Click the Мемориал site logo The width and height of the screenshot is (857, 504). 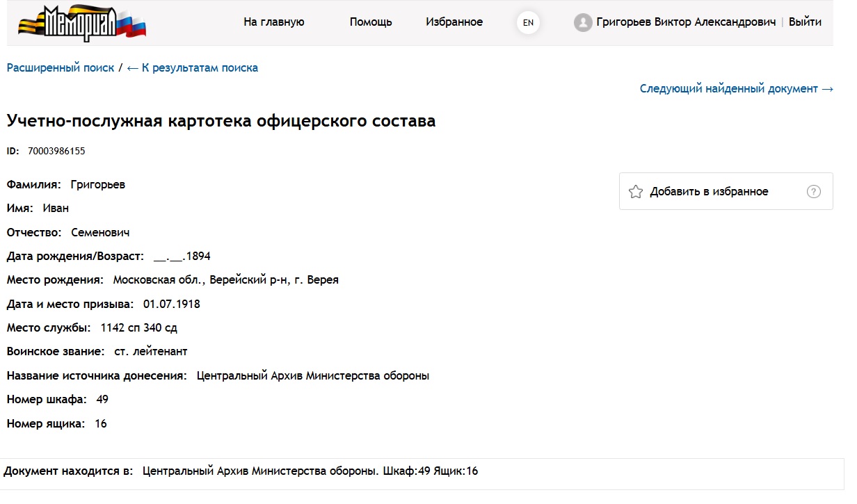click(x=82, y=23)
